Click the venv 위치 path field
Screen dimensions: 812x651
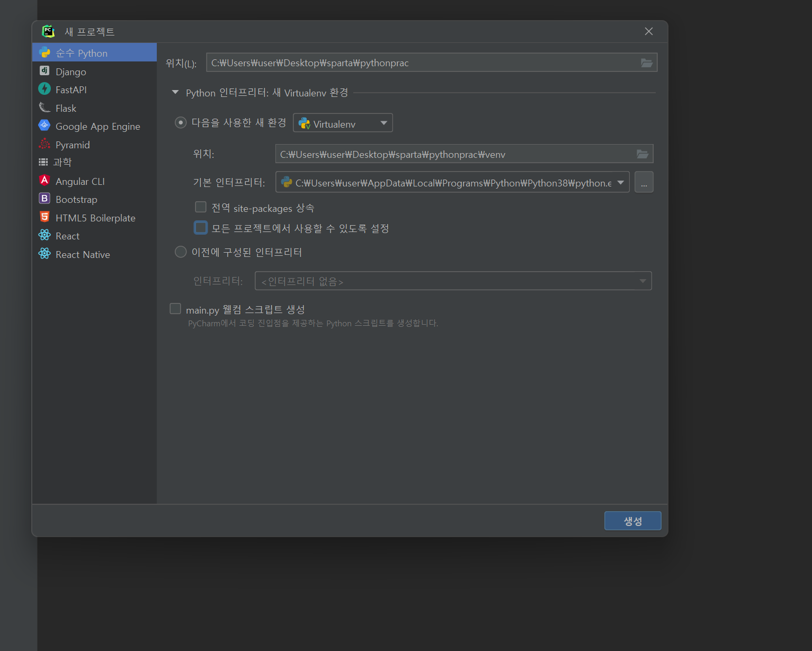(464, 154)
